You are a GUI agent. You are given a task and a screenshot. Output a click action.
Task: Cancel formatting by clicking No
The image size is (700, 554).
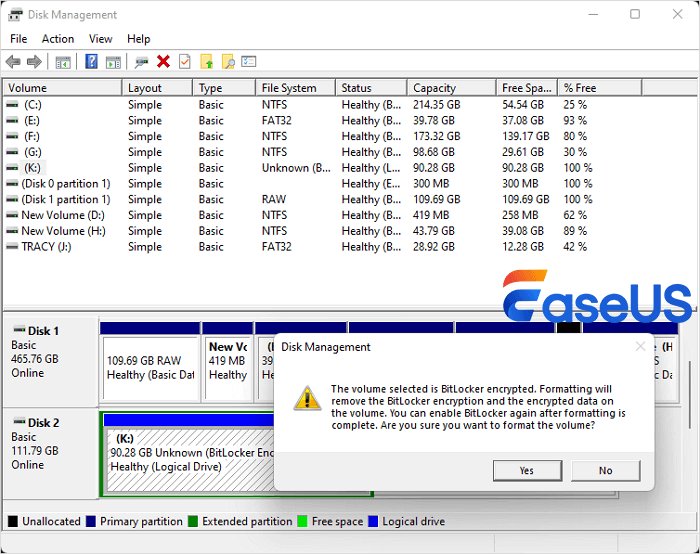coord(605,470)
